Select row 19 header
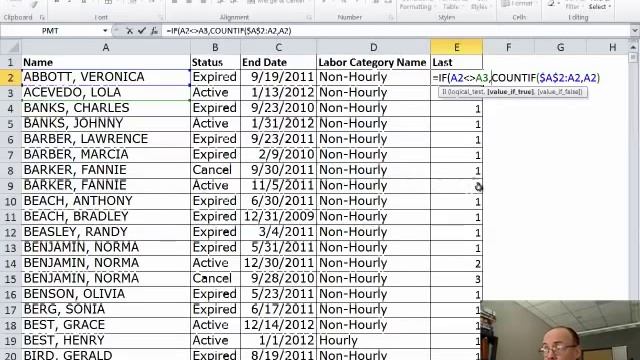 [10, 341]
